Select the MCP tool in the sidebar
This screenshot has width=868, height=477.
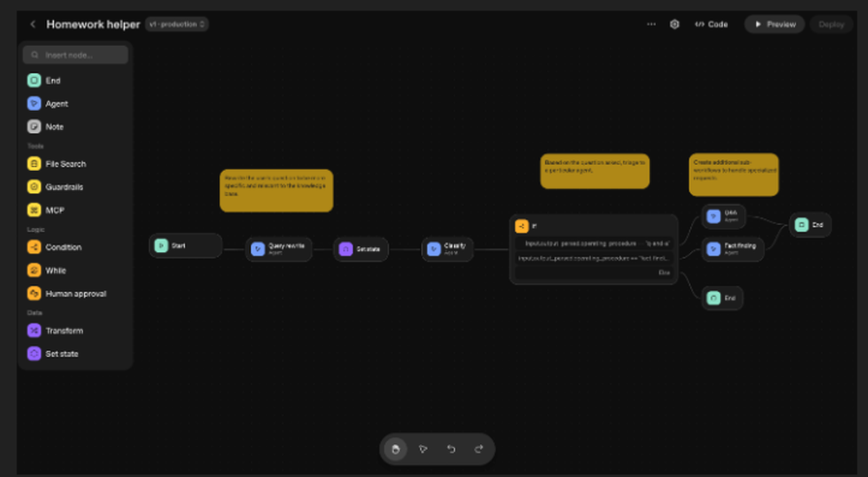click(76, 210)
